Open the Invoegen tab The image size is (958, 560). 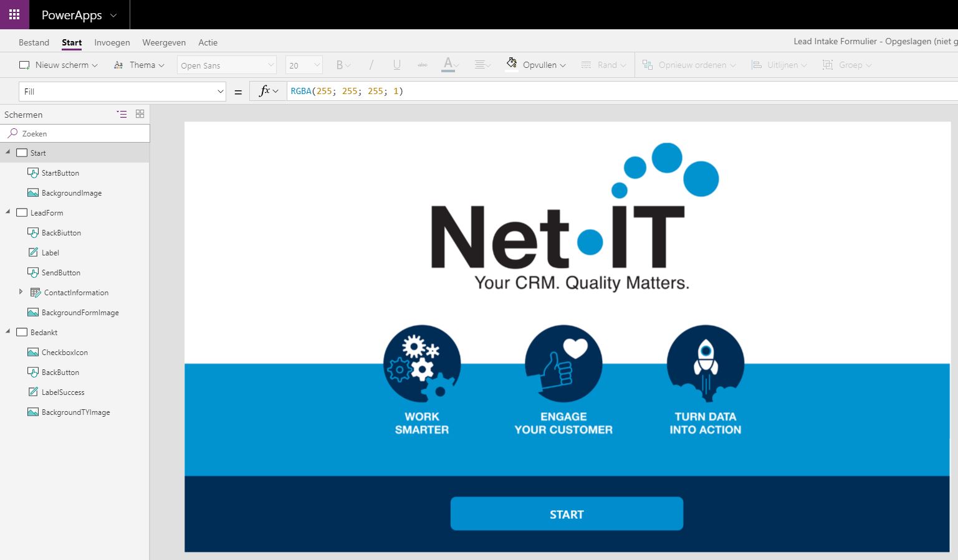coord(112,42)
